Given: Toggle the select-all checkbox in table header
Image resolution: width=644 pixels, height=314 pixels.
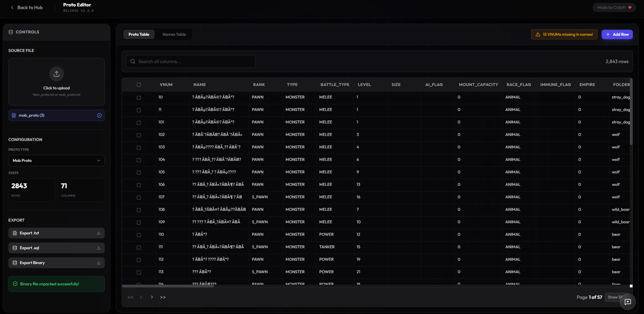Looking at the screenshot, I should tap(139, 85).
